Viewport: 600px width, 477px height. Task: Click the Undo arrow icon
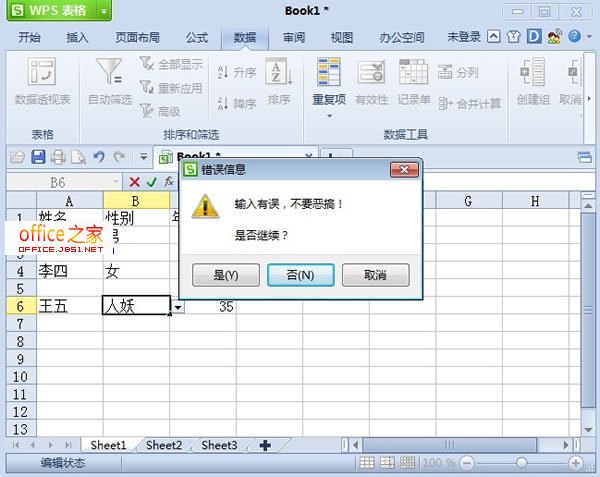tap(99, 157)
